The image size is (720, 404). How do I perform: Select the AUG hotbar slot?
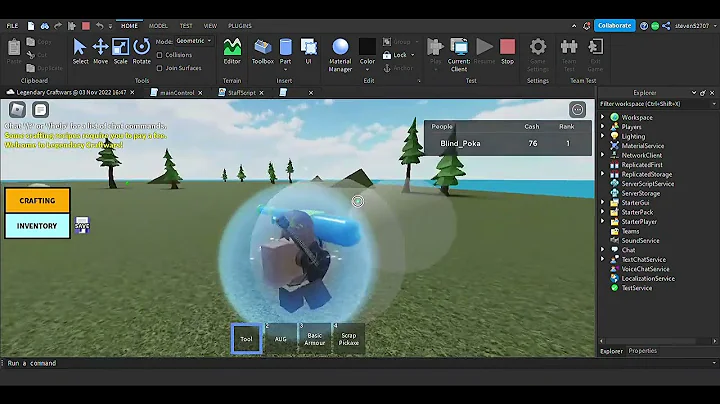pyautogui.click(x=281, y=339)
